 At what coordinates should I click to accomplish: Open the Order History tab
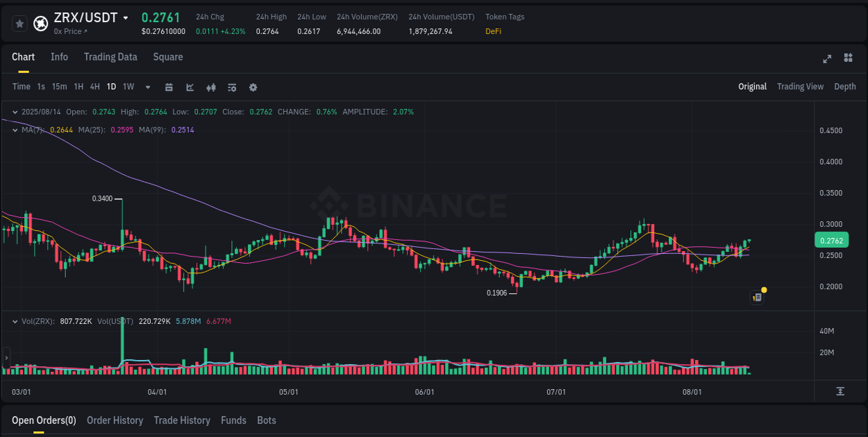115,420
